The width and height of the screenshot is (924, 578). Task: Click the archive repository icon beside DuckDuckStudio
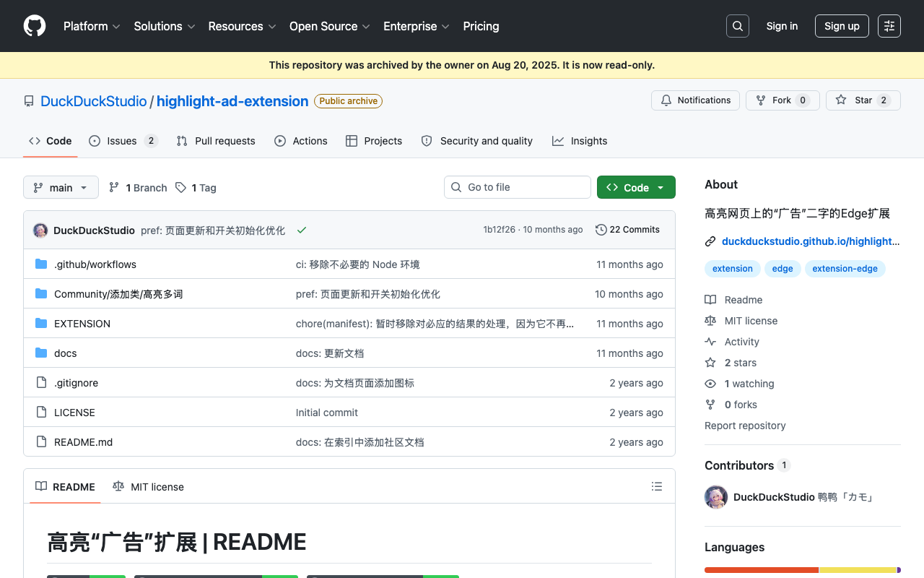pyautogui.click(x=29, y=101)
